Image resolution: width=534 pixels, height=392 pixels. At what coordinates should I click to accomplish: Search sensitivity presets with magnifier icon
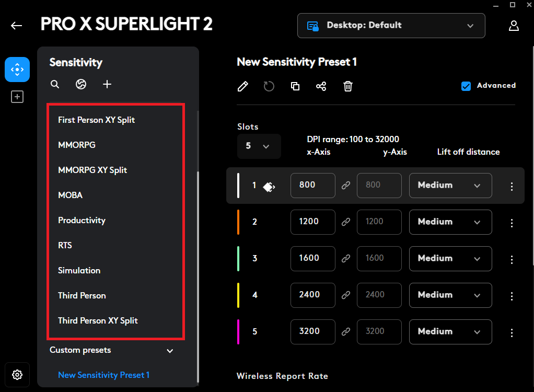(x=55, y=84)
